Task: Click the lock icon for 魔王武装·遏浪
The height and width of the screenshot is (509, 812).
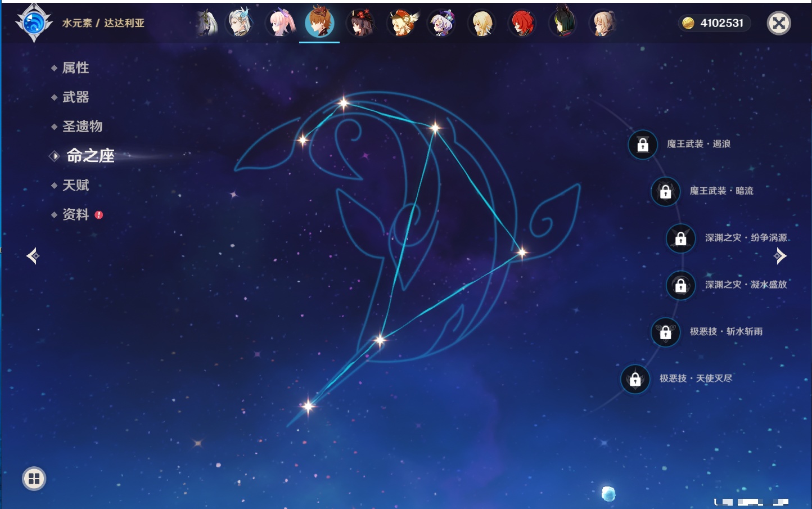Action: point(643,145)
